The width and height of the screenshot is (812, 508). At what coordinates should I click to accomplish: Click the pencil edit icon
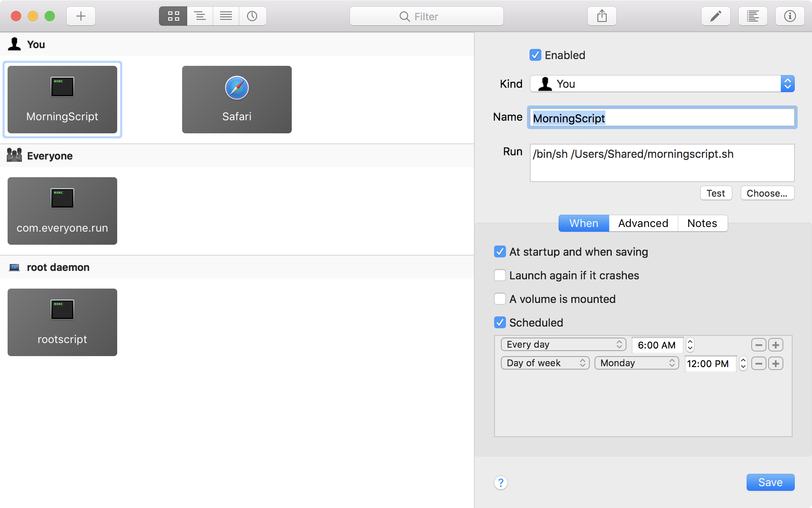(715, 16)
